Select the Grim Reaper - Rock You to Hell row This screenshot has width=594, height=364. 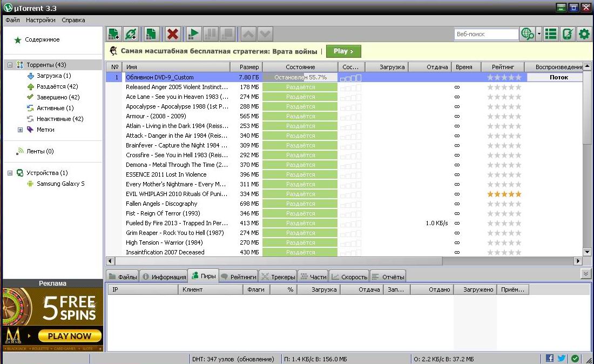tap(344, 233)
